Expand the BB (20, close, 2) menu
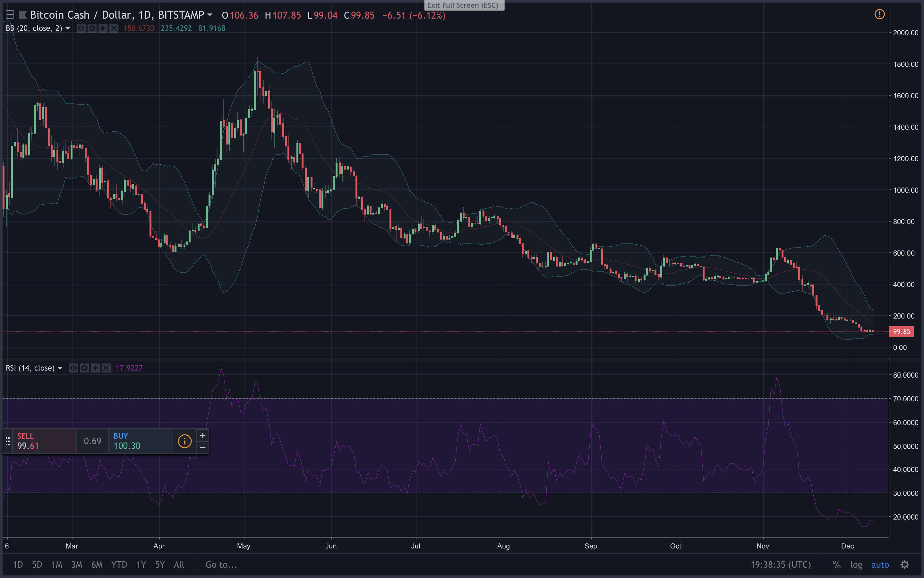This screenshot has width=924, height=578. tap(68, 28)
